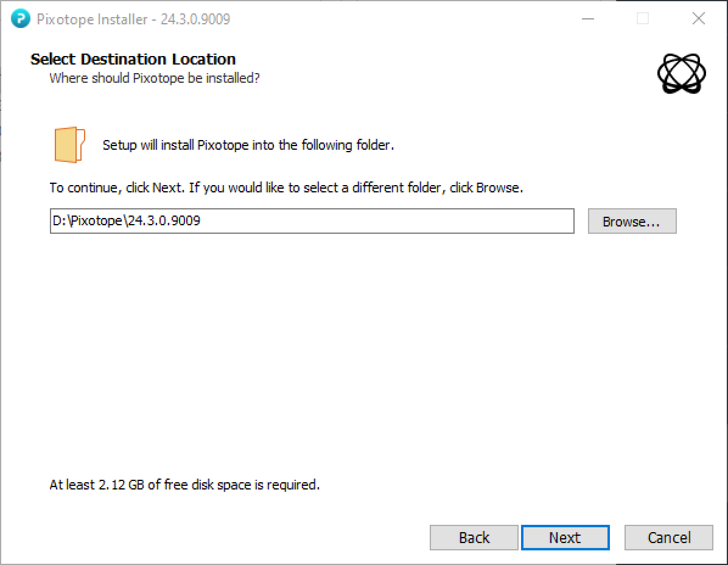Click the "Setup will install Pixotope" message text
Screen dimensions: 728x565
pyautogui.click(x=248, y=145)
